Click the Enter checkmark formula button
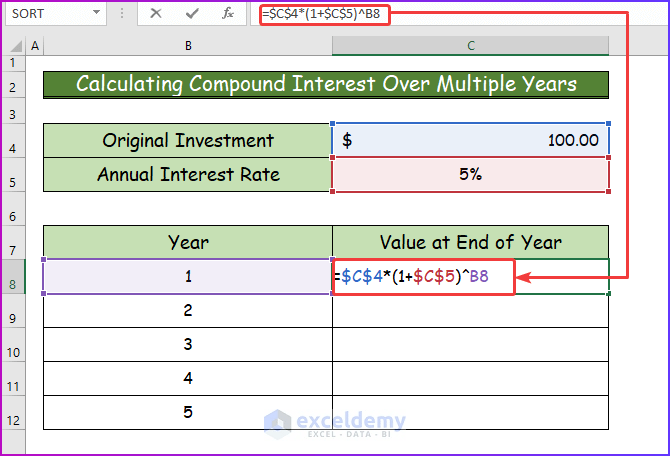This screenshot has width=670, height=456. coord(192,14)
